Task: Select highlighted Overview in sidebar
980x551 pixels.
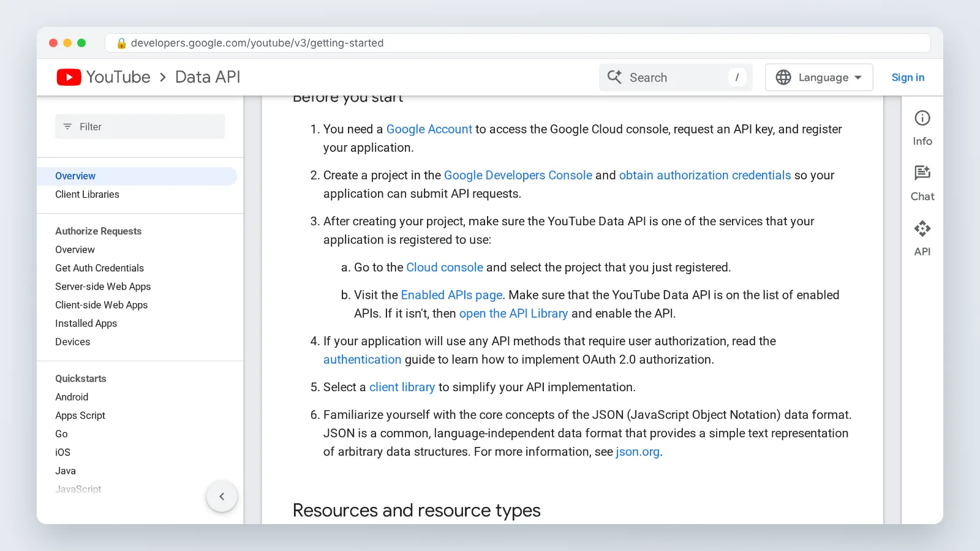Action: click(137, 176)
